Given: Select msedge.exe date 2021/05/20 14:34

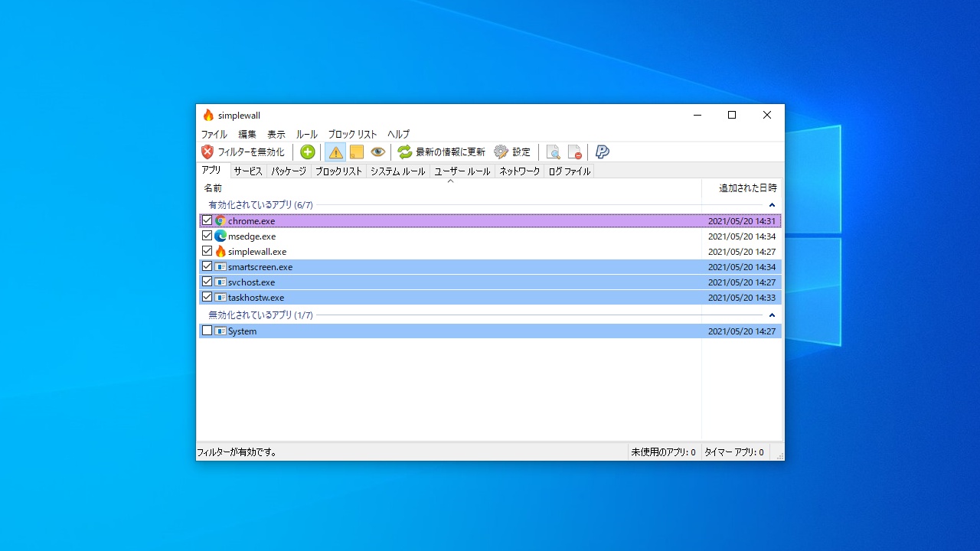Looking at the screenshot, I should coord(742,236).
